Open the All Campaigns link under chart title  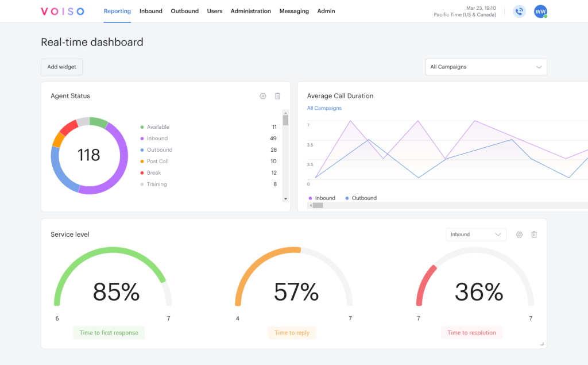click(324, 108)
